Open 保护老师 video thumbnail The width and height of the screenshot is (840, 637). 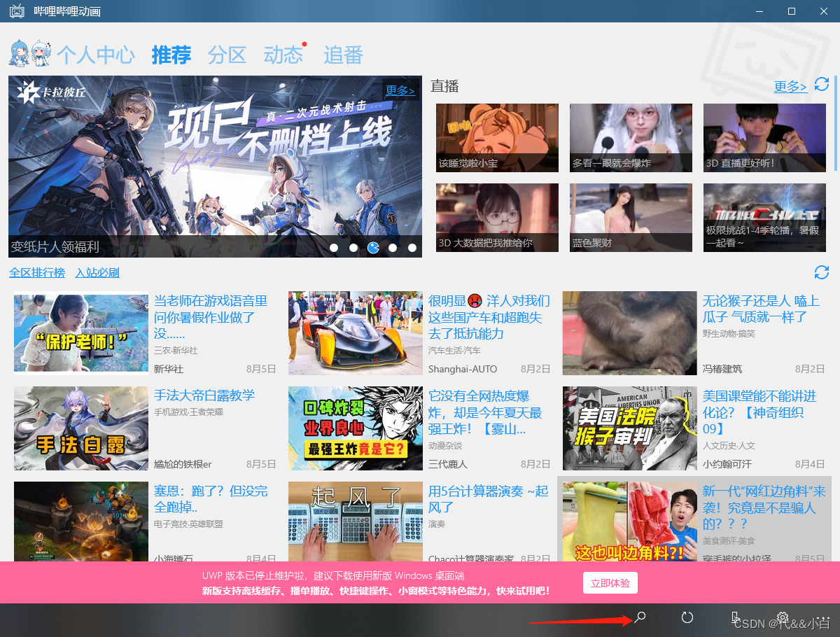81,333
